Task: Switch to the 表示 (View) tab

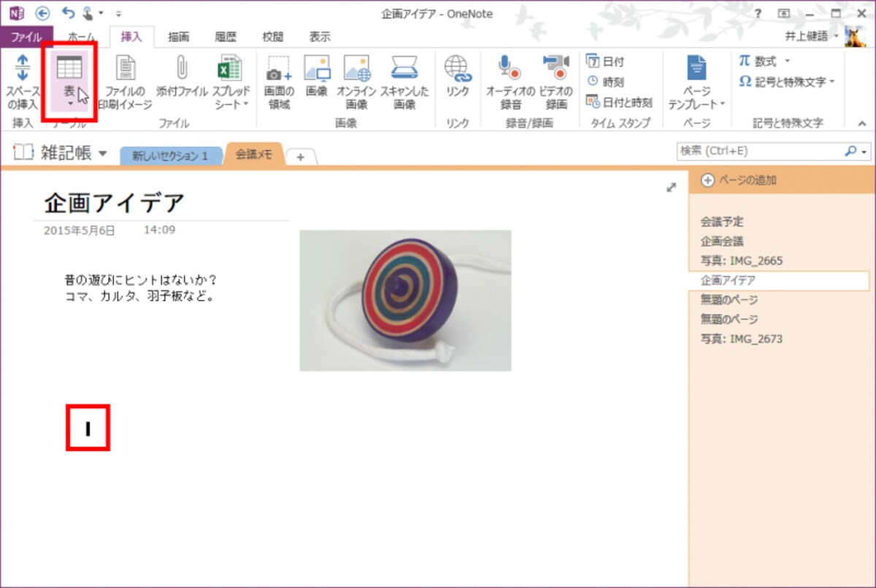Action: [x=319, y=36]
